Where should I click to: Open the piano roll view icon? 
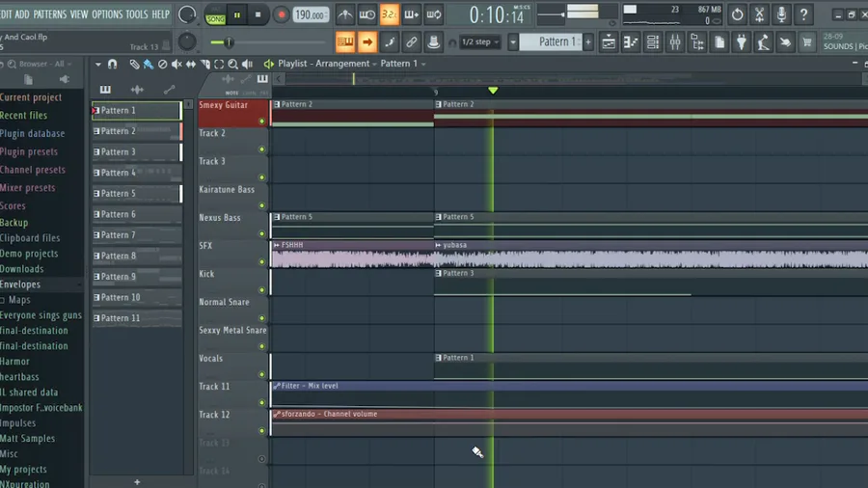point(631,42)
